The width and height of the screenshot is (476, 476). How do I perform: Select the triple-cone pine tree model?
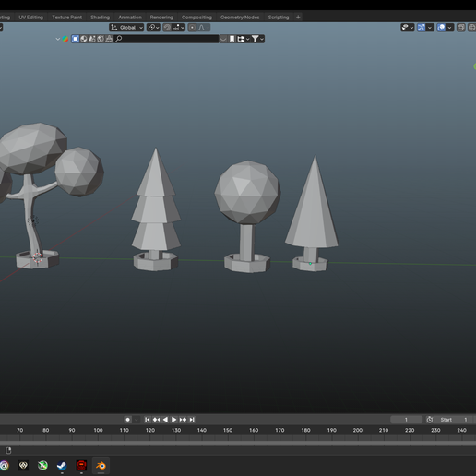coord(156,209)
